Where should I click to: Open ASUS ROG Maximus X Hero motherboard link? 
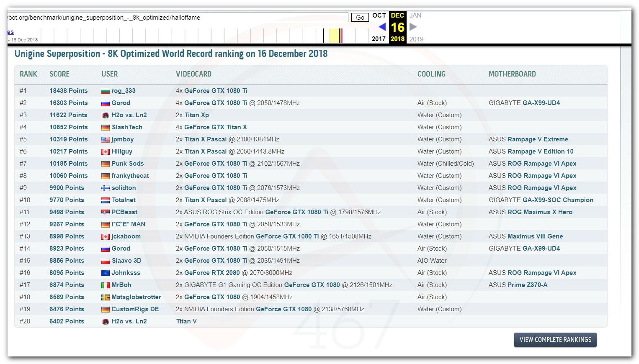pos(530,212)
